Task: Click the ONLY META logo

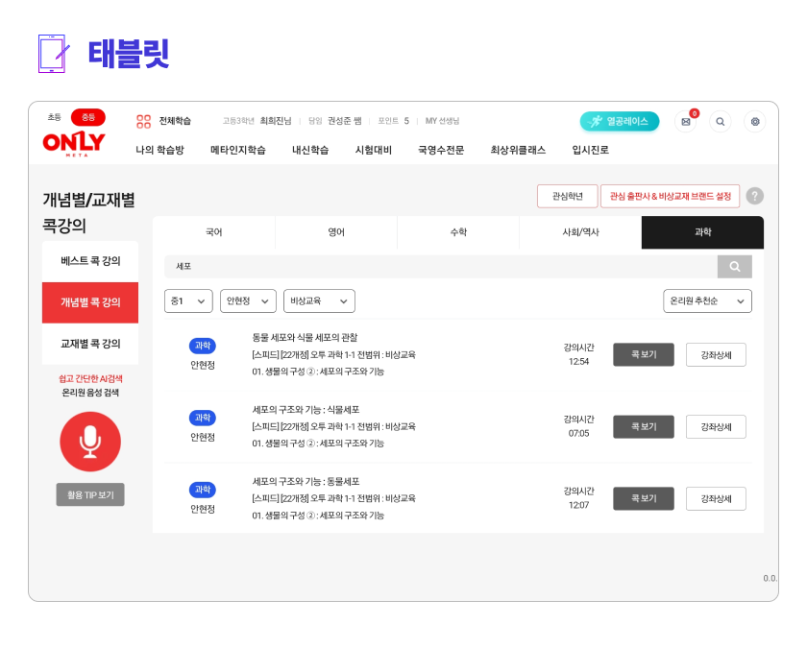Action: pyautogui.click(x=73, y=142)
